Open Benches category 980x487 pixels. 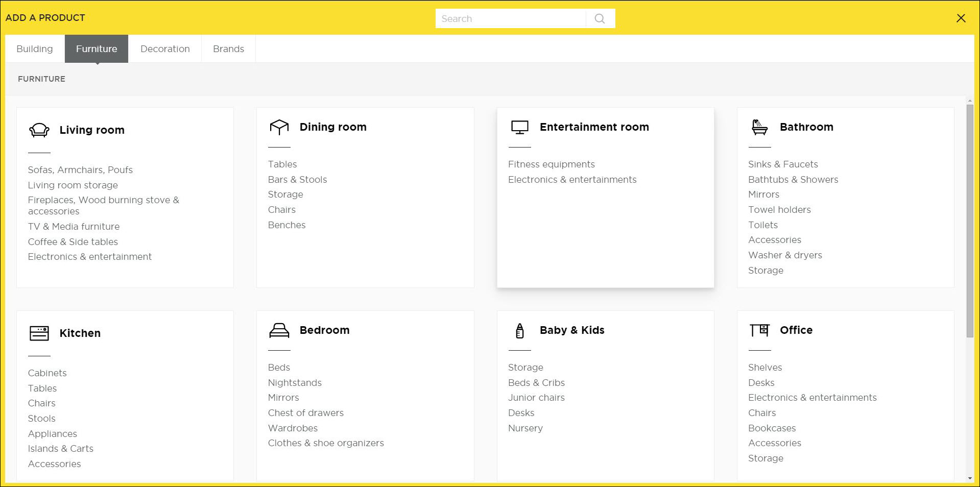287,225
